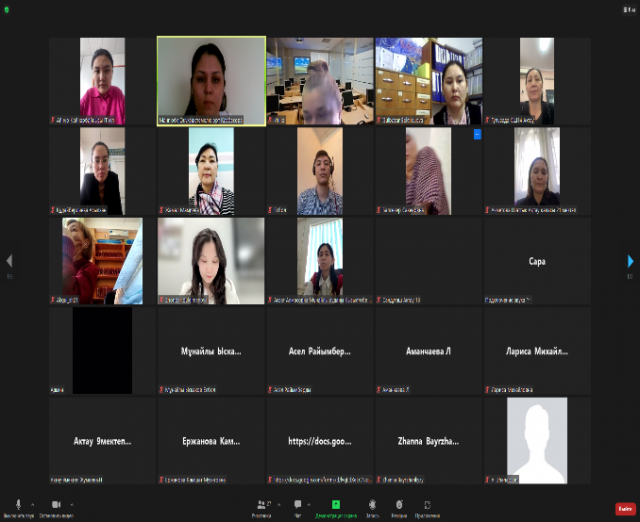Click the green encryption shield icon
Viewport: 640px width, 522px height.
(7, 9)
